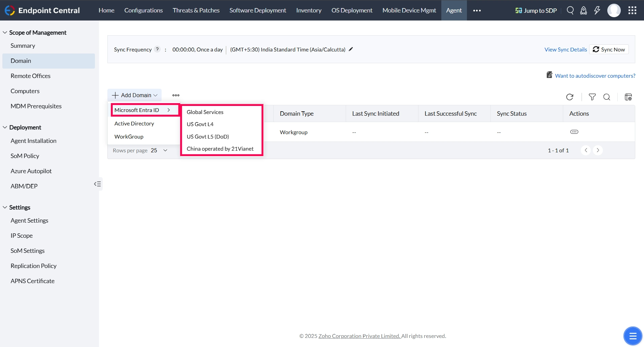The width and height of the screenshot is (644, 347).
Task: Open the column chooser icon
Action: click(x=628, y=97)
